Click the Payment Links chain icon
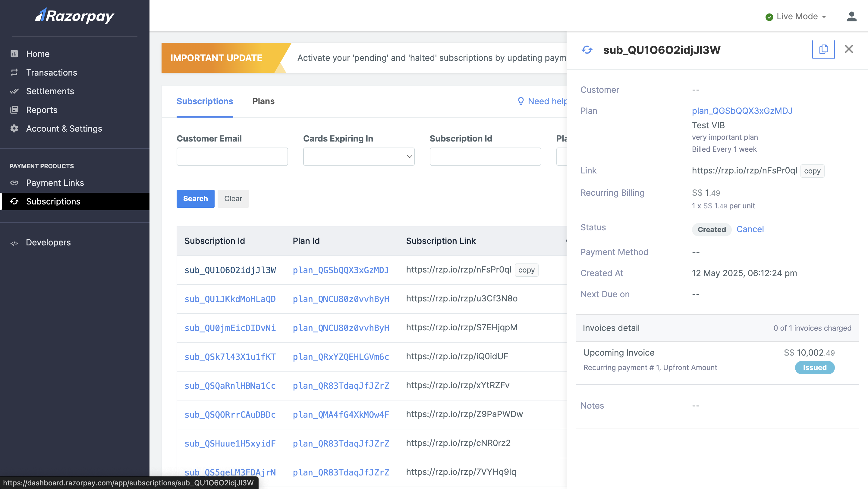This screenshot has height=489, width=868. pyautogui.click(x=14, y=183)
